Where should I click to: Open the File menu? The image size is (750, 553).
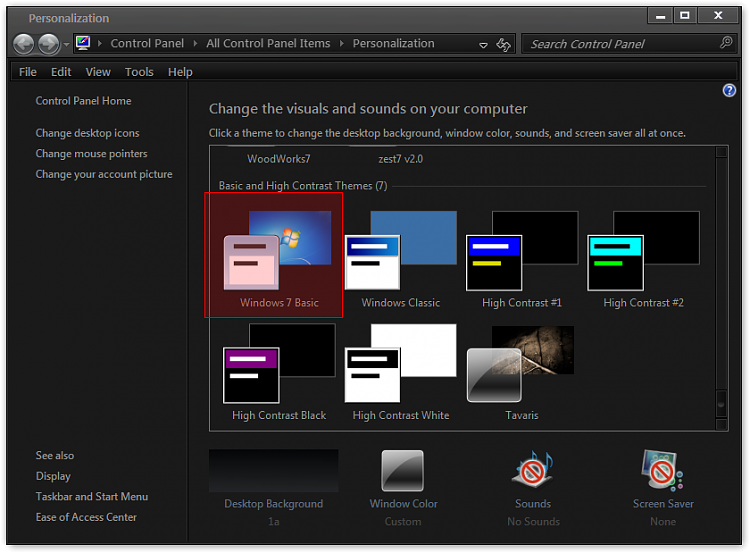27,72
